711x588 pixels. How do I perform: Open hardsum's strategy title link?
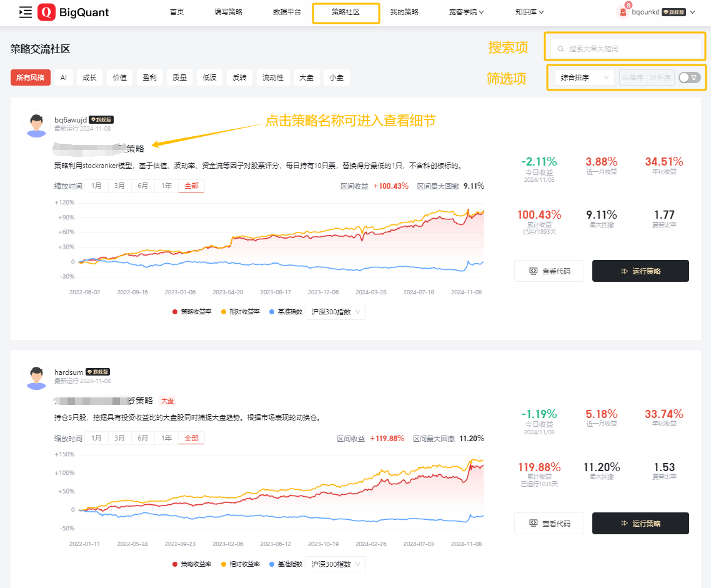pyautogui.click(x=104, y=401)
